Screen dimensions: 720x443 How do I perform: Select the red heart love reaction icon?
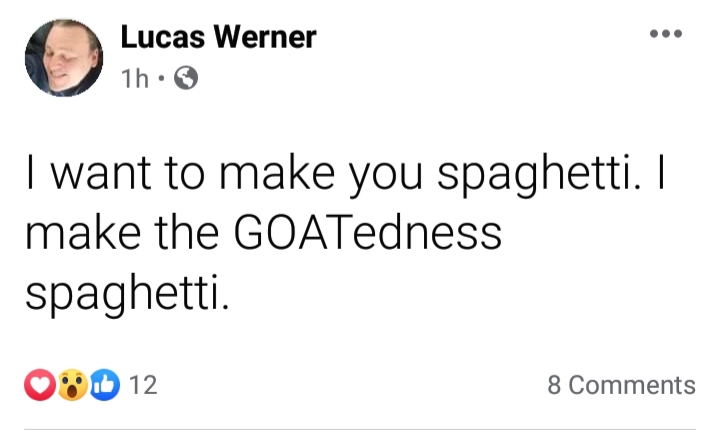click(40, 385)
